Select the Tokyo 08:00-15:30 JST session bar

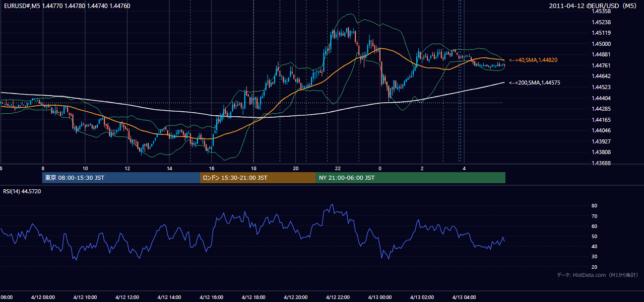[121, 178]
